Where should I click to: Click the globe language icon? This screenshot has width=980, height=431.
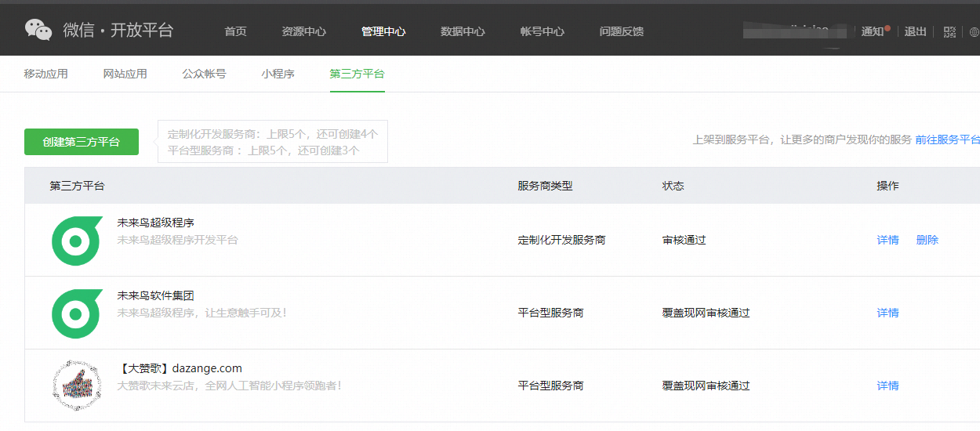pos(975,32)
